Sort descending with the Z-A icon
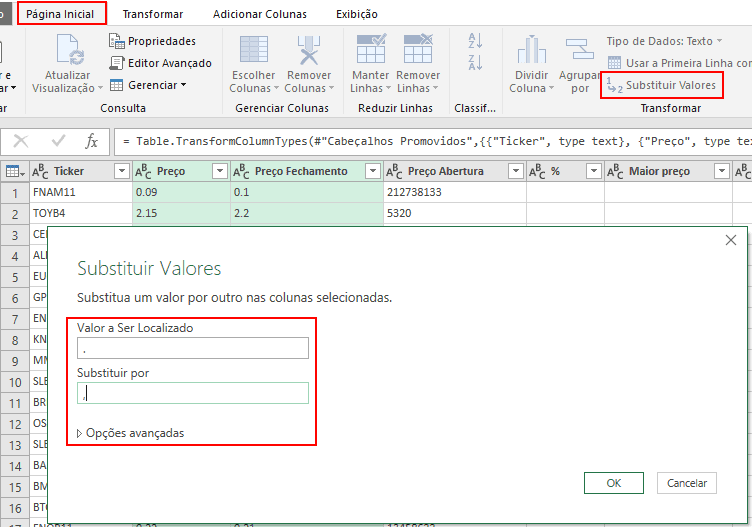 tap(475, 62)
